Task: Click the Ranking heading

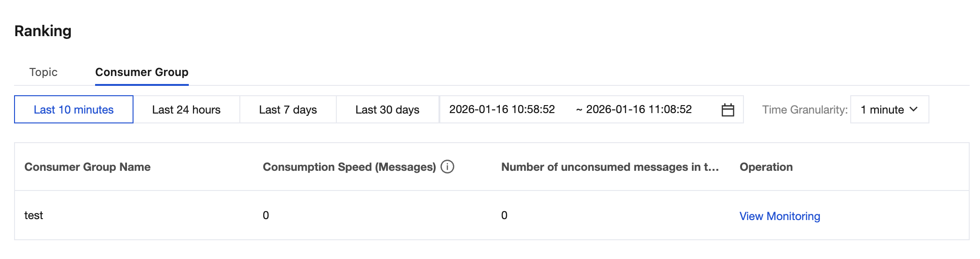Action: click(x=43, y=31)
